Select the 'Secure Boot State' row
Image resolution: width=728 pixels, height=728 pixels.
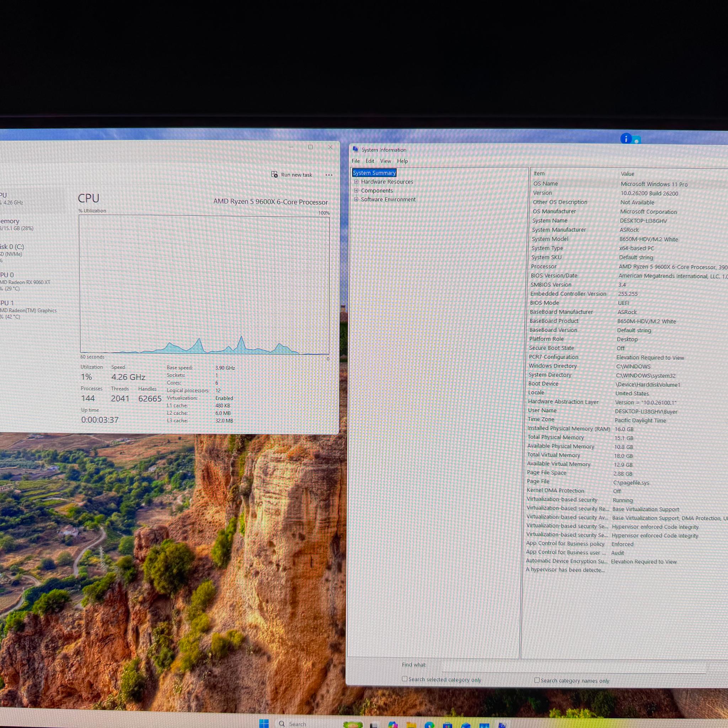coord(627,348)
